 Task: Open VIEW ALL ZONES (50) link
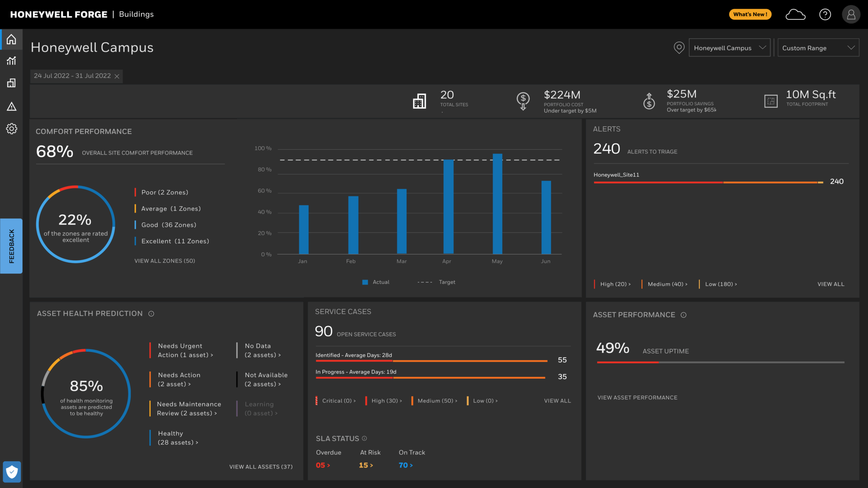[164, 261]
